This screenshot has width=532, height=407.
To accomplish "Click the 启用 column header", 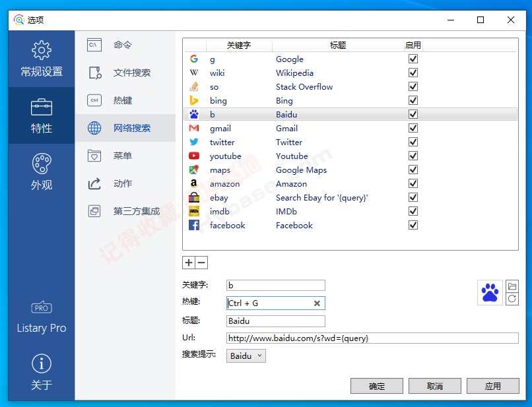I will [x=413, y=45].
